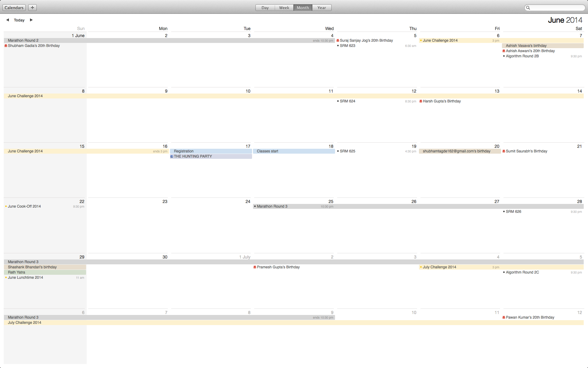The width and height of the screenshot is (588, 368).
Task: Open the Classes start event
Action: pos(268,151)
